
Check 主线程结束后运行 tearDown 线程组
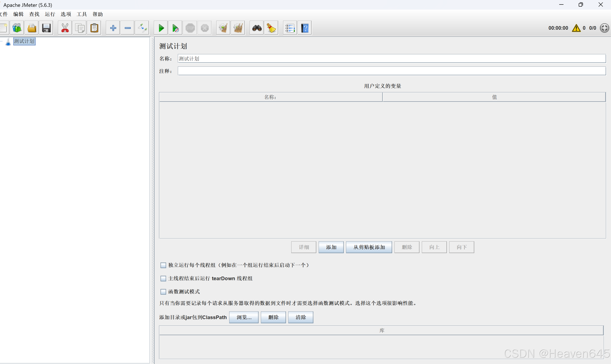point(163,278)
